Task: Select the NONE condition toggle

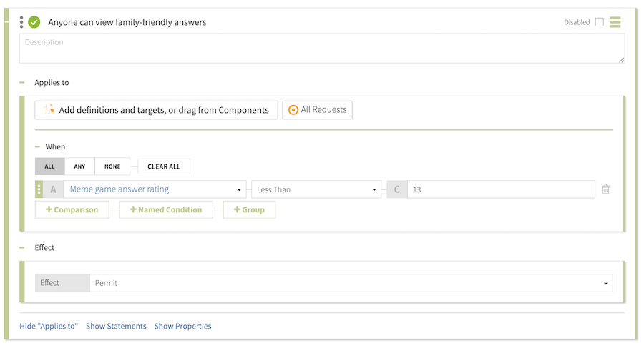Action: pyautogui.click(x=112, y=166)
